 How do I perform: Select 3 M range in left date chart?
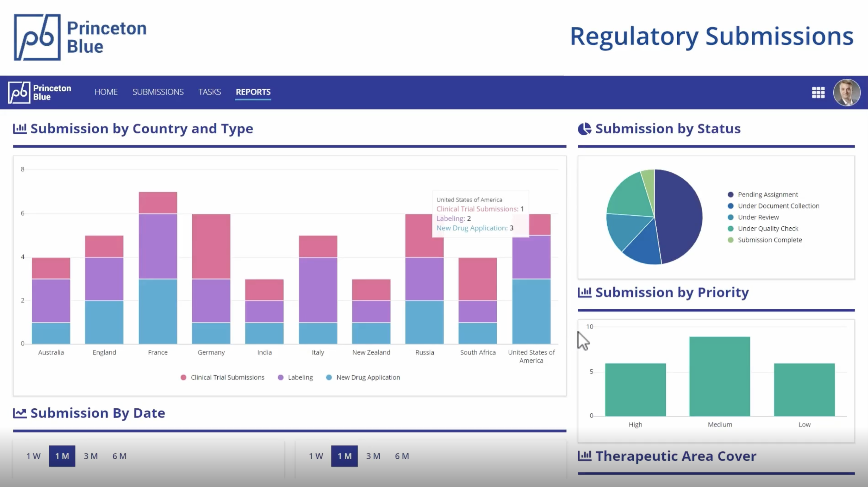point(91,456)
